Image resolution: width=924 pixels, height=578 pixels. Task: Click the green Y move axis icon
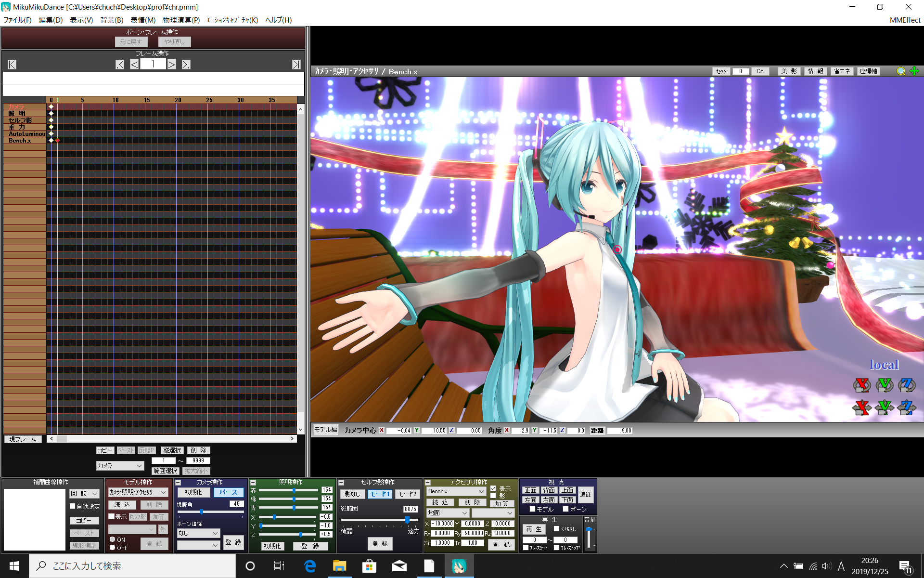885,407
